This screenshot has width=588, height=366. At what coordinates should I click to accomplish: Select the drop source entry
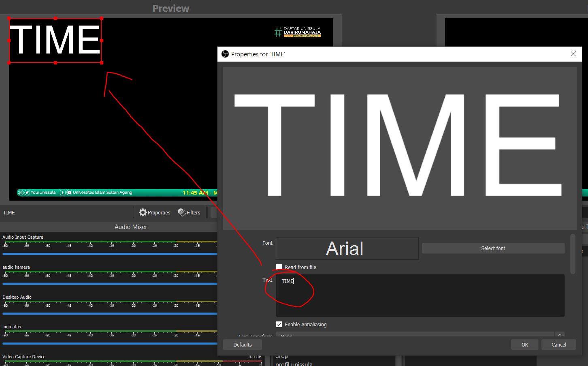(281, 355)
